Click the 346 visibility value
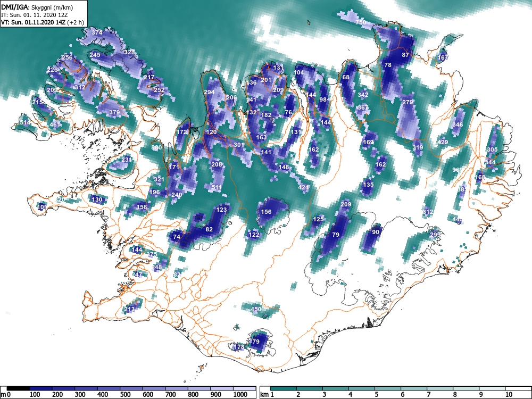This screenshot has width=532, height=399. 458,124
